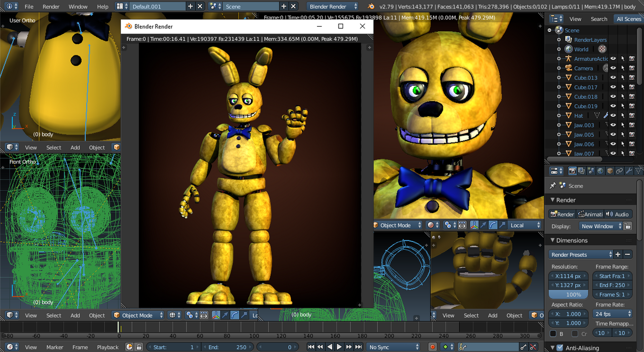Open the 24 fps frame rate dropdown

pyautogui.click(x=612, y=314)
